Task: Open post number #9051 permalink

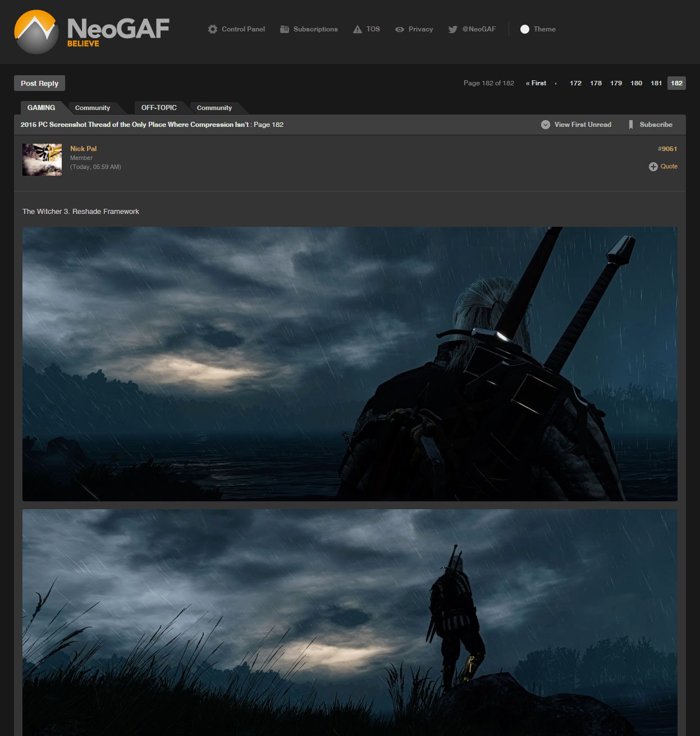Action: (667, 149)
